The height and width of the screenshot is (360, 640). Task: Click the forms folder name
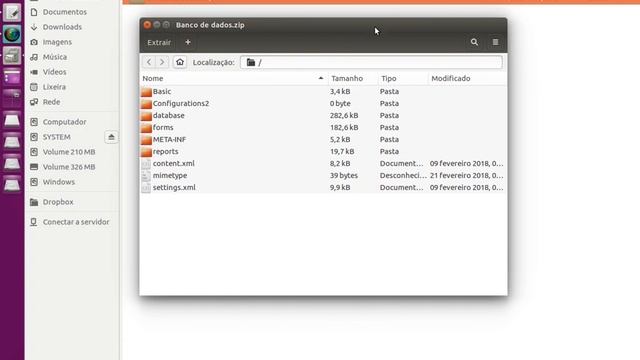click(x=163, y=127)
